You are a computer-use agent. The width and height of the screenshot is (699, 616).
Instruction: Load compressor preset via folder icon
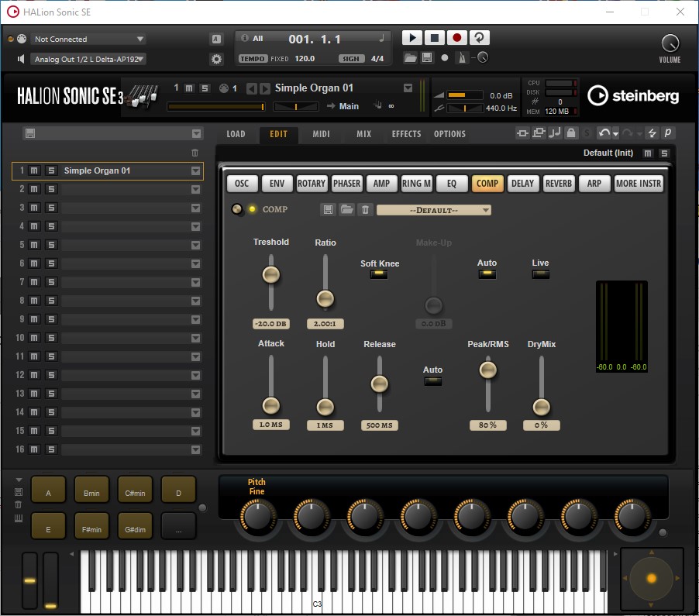[x=347, y=209]
